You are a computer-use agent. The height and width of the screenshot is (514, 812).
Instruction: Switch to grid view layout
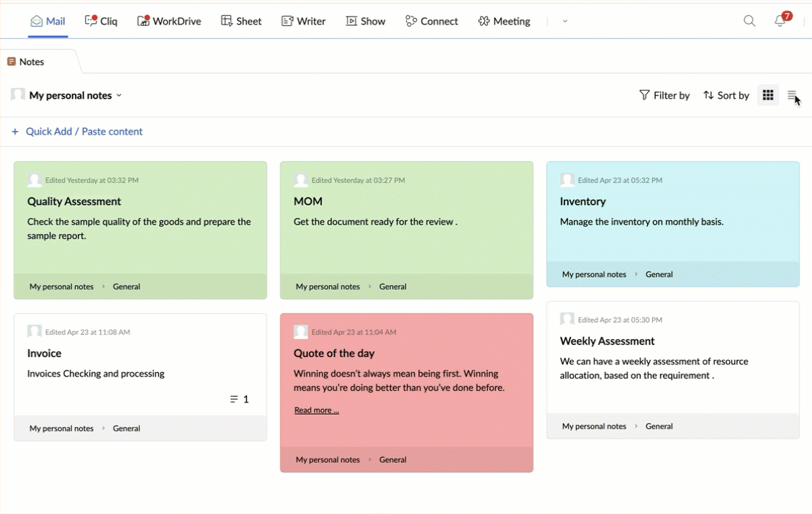768,95
